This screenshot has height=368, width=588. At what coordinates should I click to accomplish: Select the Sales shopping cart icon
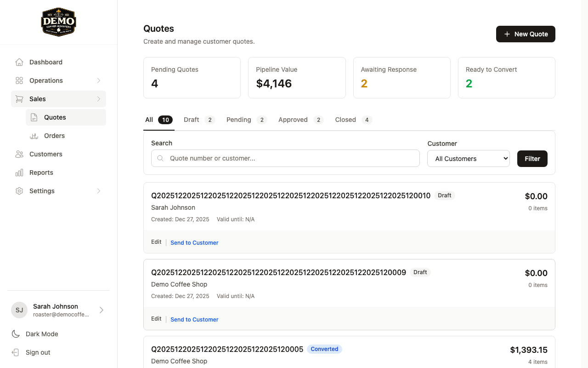pos(18,99)
